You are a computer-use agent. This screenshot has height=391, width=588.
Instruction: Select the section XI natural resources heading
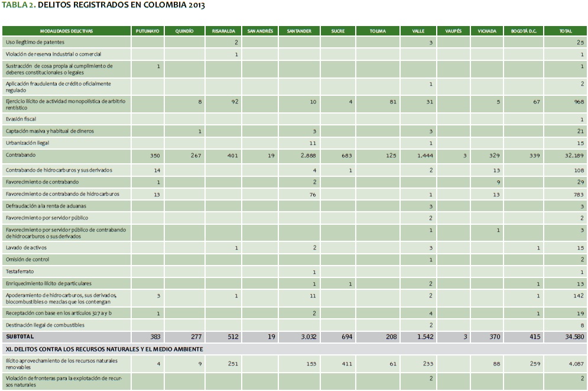click(104, 349)
